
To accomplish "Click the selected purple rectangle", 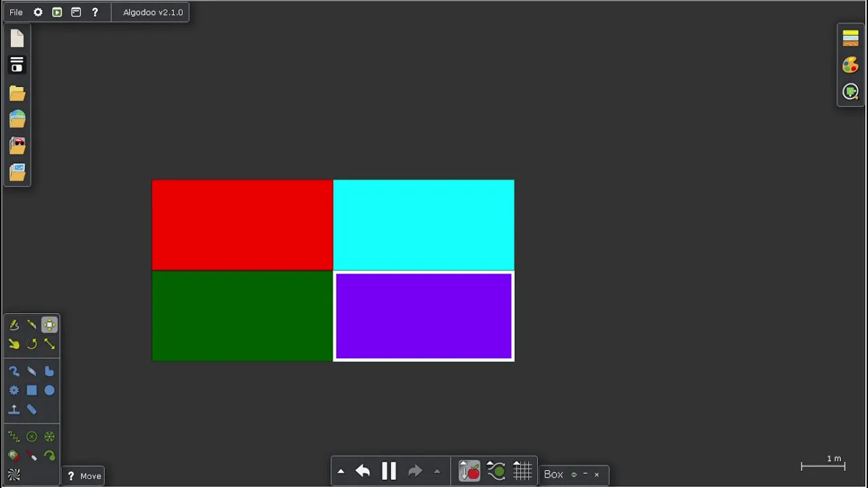I will [x=424, y=316].
